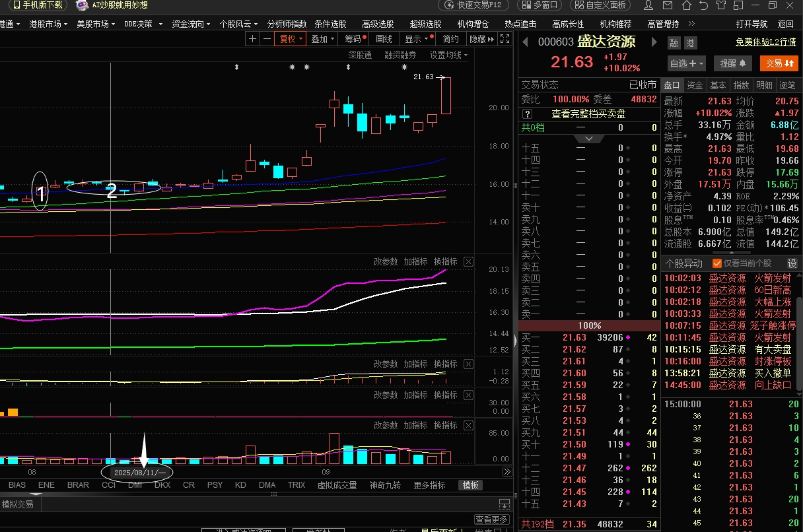Open 免费体验L2行情 link
Viewport: 803px width, 532px height.
[x=765, y=42]
